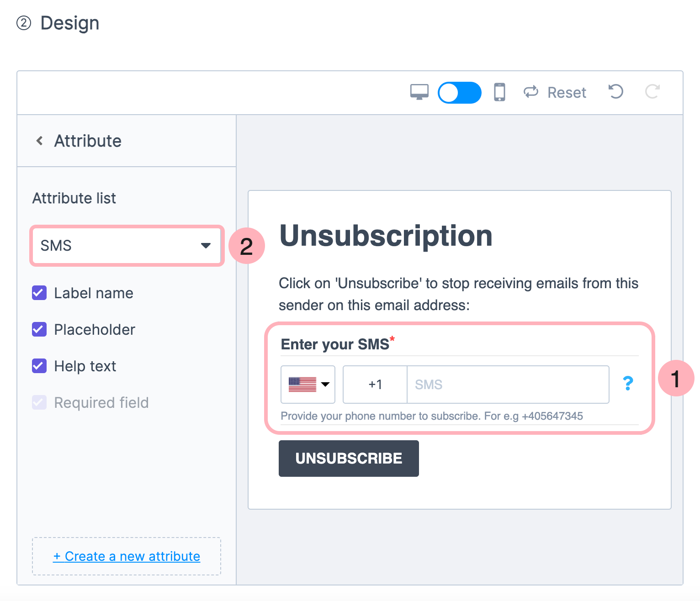Click the blue question mark help icon
The height and width of the screenshot is (601, 700).
click(628, 384)
